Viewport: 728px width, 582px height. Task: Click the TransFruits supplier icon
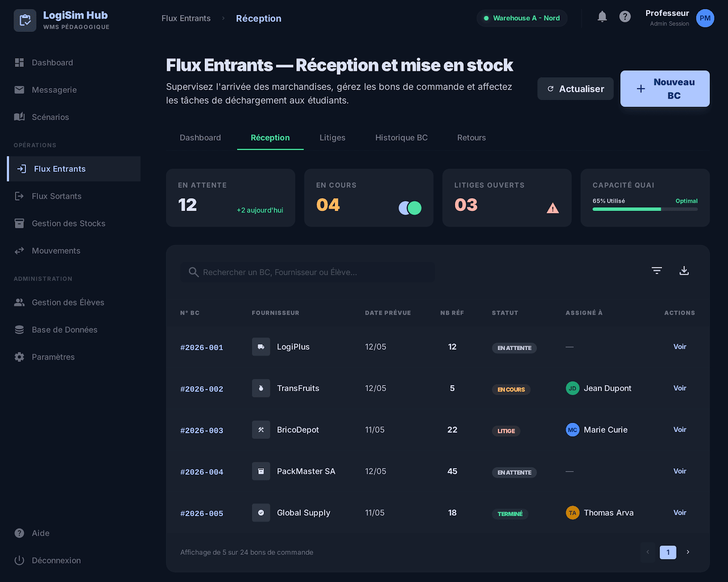coord(261,388)
